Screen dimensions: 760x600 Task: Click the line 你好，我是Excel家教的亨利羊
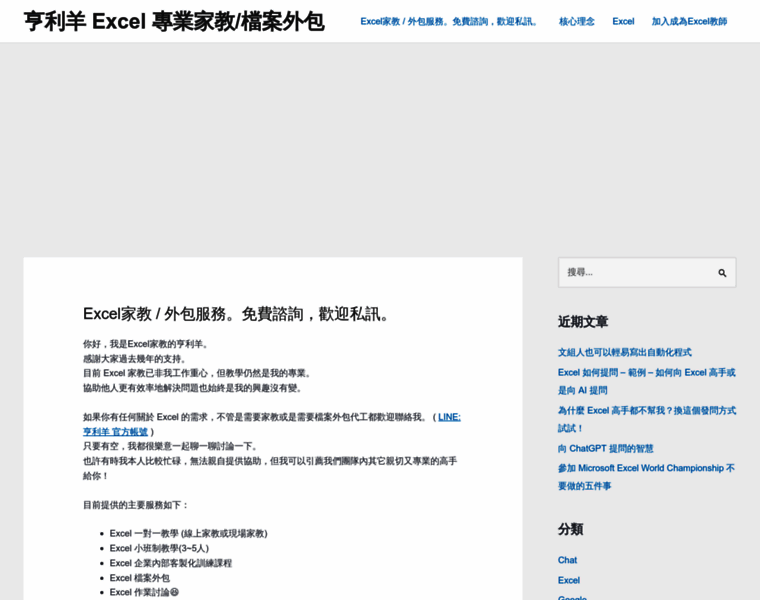tap(146, 344)
